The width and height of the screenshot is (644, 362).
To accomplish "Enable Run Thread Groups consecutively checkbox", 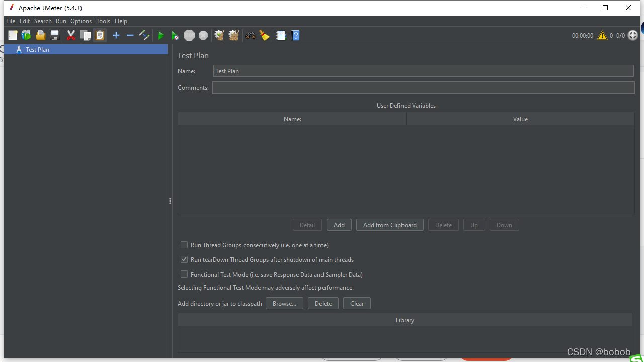I will coord(184,245).
